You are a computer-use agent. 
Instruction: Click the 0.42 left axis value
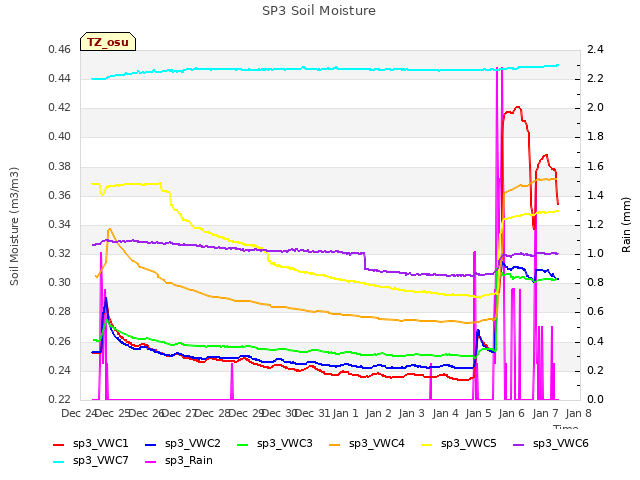(x=59, y=108)
